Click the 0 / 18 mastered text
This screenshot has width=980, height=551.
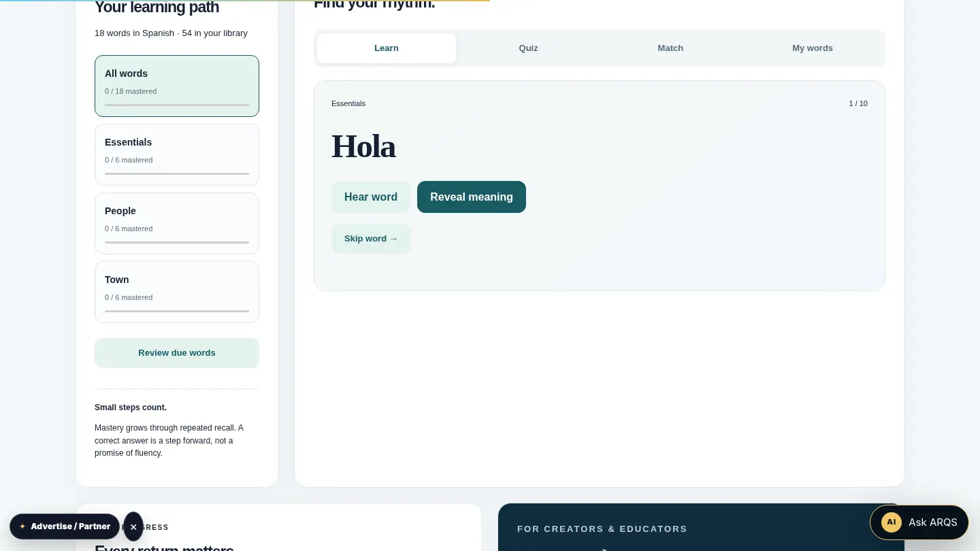(131, 91)
